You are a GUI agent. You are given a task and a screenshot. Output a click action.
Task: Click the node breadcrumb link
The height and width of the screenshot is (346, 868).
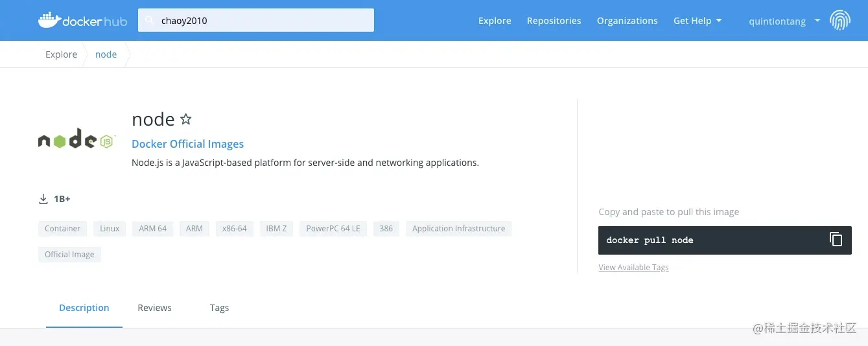106,54
